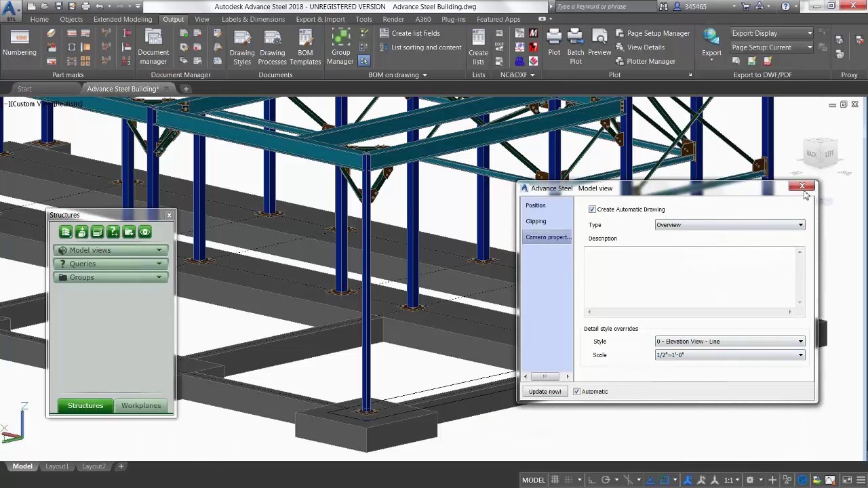
Task: Toggle Create Automatic Drawing checkbox
Action: pyautogui.click(x=592, y=209)
